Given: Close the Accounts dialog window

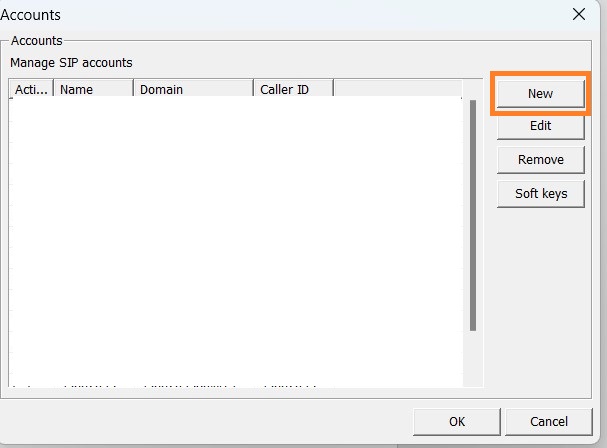Looking at the screenshot, I should (578, 14).
